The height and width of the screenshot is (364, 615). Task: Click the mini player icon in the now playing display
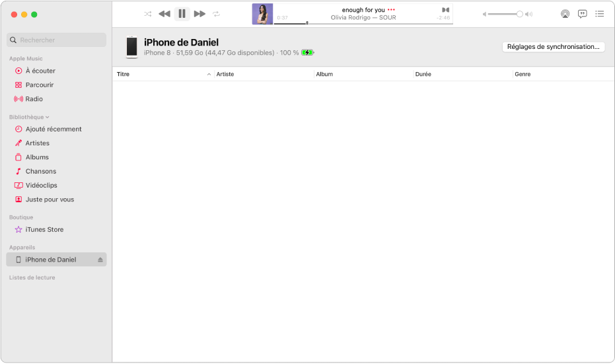(445, 10)
